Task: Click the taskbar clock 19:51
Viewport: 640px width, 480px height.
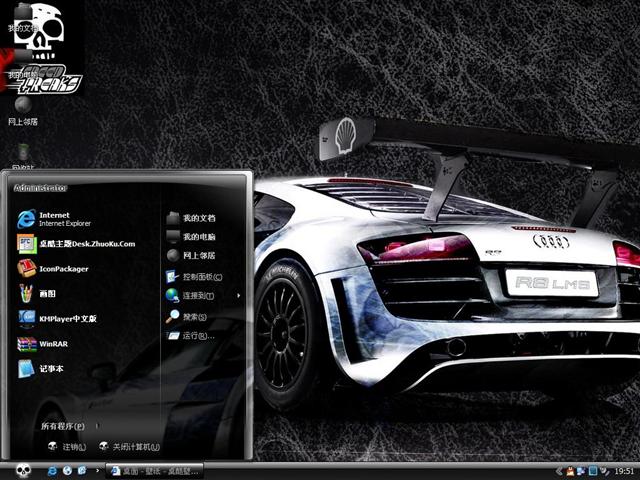Action: point(624,471)
